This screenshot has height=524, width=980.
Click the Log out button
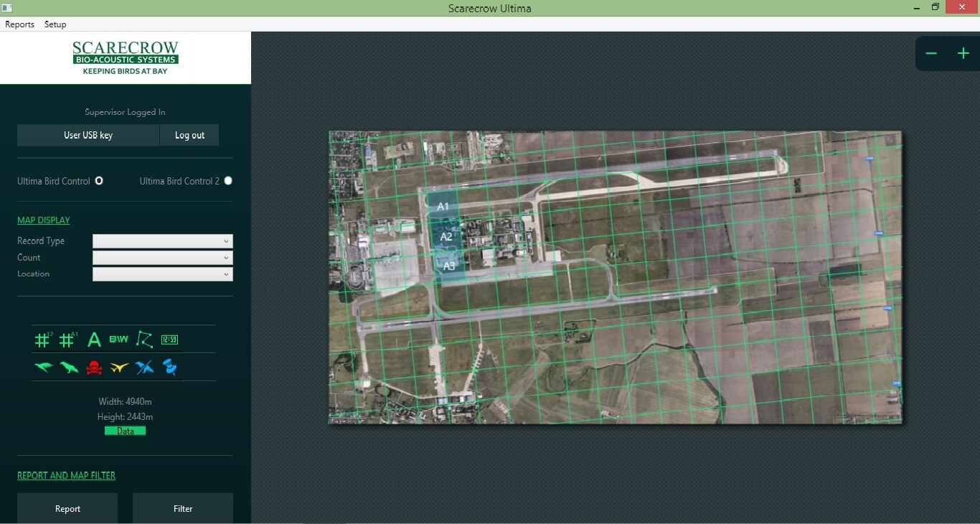[189, 135]
